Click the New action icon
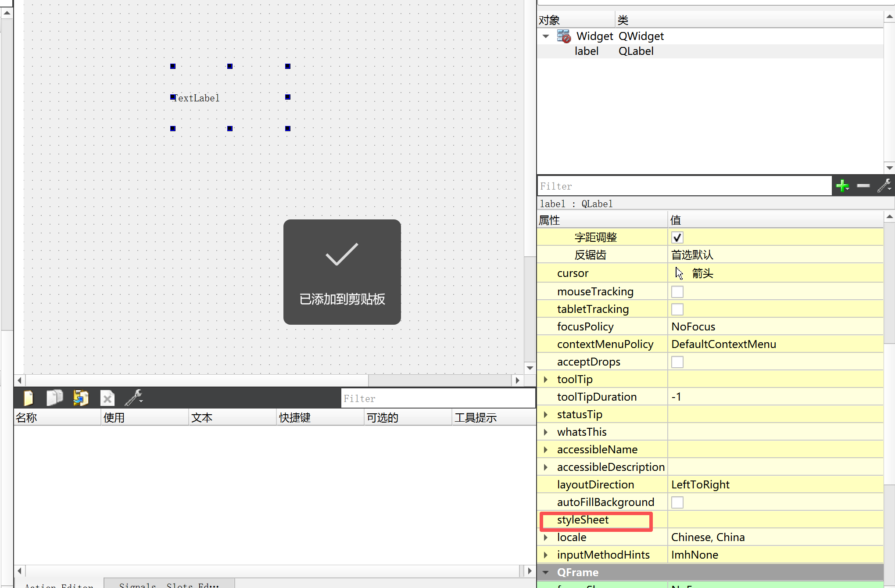The width and height of the screenshot is (895, 588). [29, 398]
